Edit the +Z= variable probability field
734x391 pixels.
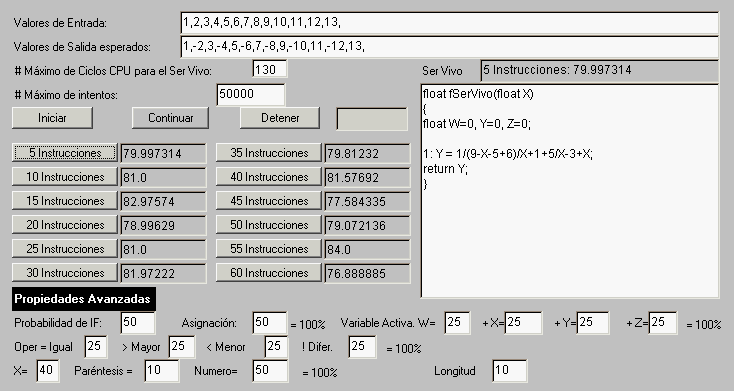662,323
